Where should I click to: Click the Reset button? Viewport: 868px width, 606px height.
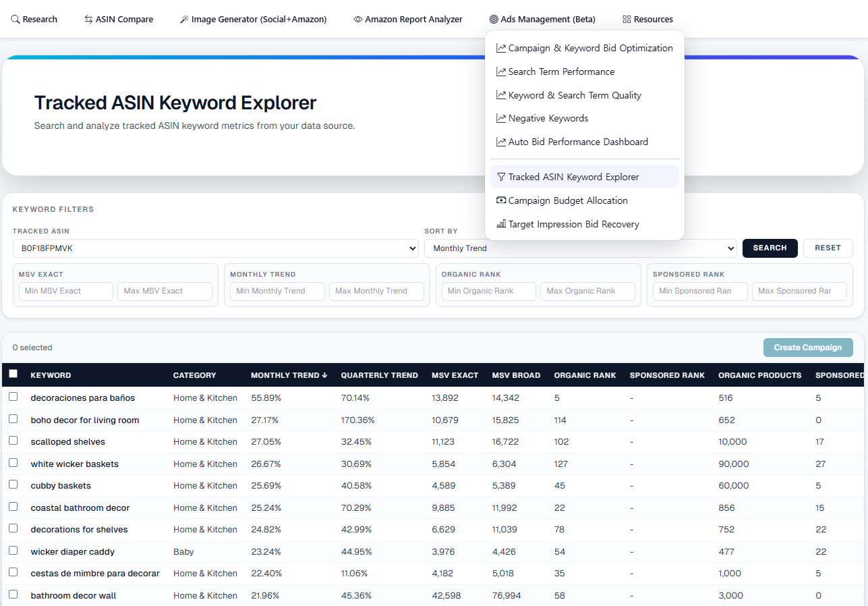pyautogui.click(x=828, y=248)
